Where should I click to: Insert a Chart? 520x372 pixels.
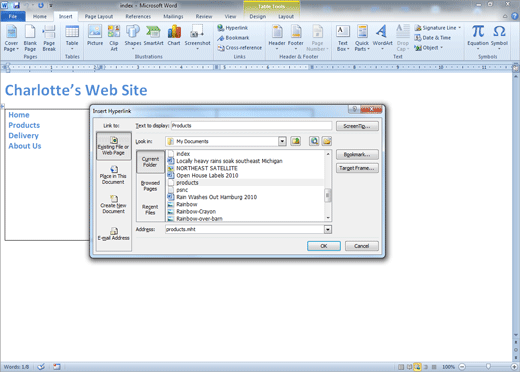coord(174,36)
